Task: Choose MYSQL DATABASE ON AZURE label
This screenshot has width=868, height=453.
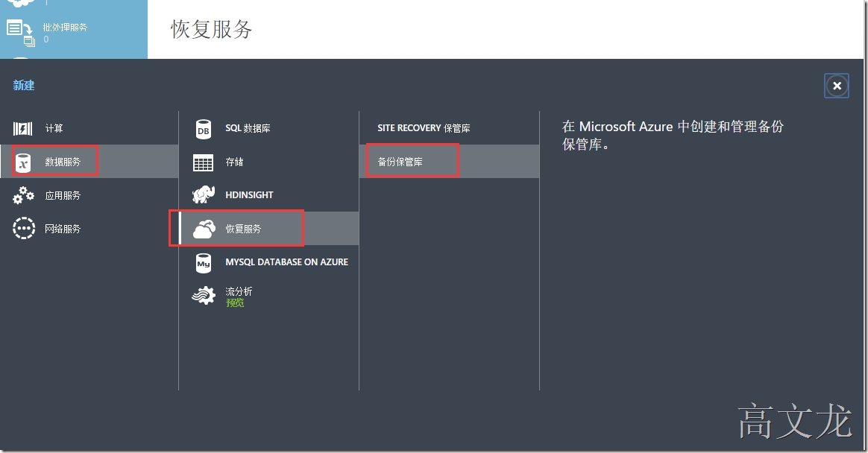Action: tap(287, 262)
